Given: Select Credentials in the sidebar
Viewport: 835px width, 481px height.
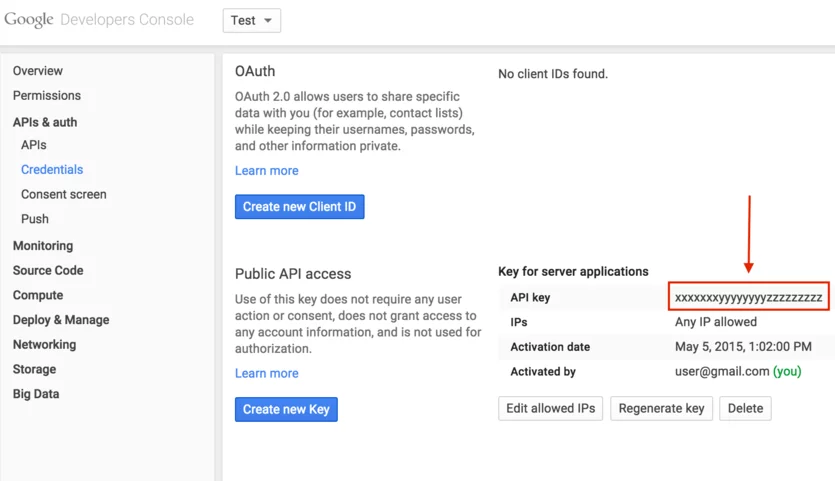Looking at the screenshot, I should 52,170.
